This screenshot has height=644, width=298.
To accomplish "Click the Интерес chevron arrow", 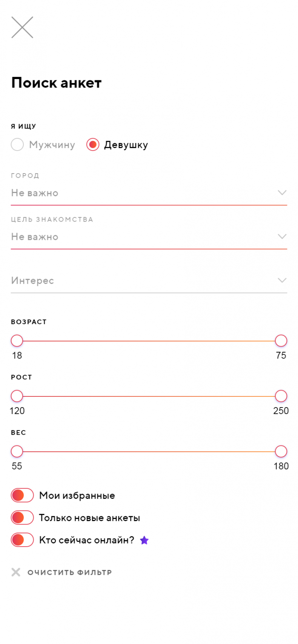I will tap(282, 280).
